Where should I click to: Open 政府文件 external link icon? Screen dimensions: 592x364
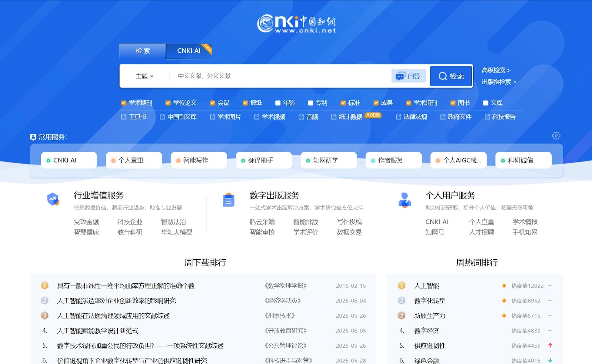click(x=443, y=117)
